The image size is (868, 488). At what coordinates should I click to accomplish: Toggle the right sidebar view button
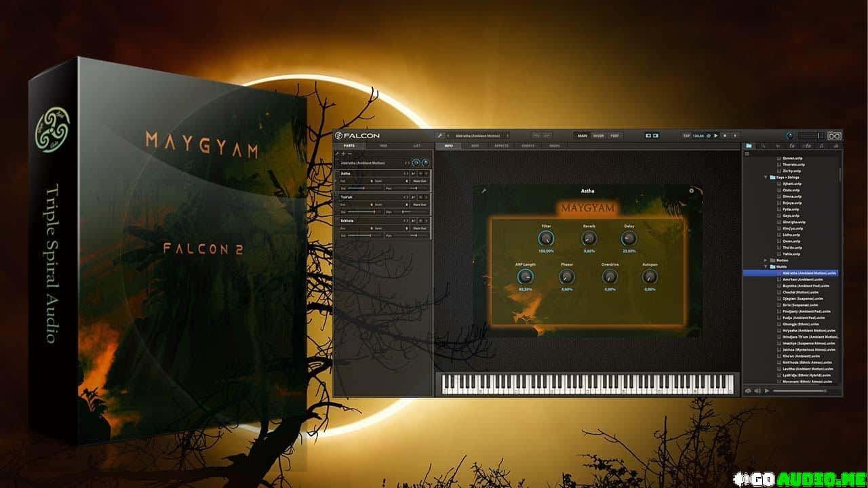[656, 136]
